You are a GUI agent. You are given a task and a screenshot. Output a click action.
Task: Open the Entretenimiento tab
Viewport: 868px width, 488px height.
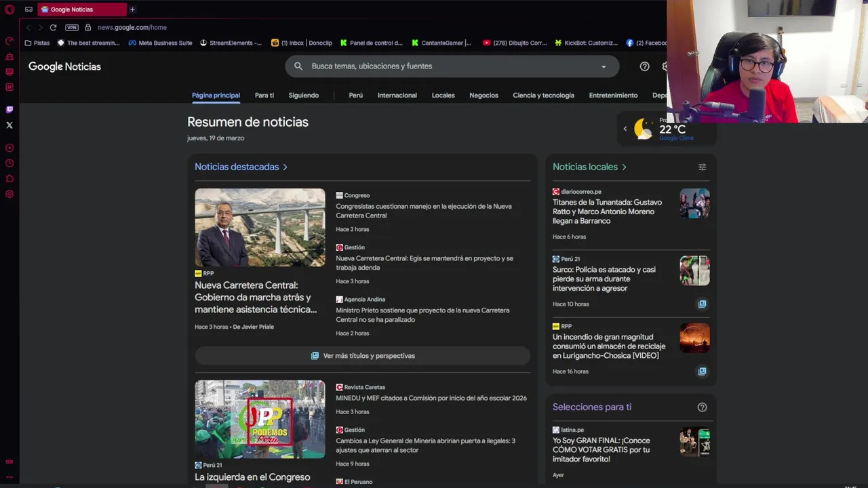click(613, 96)
